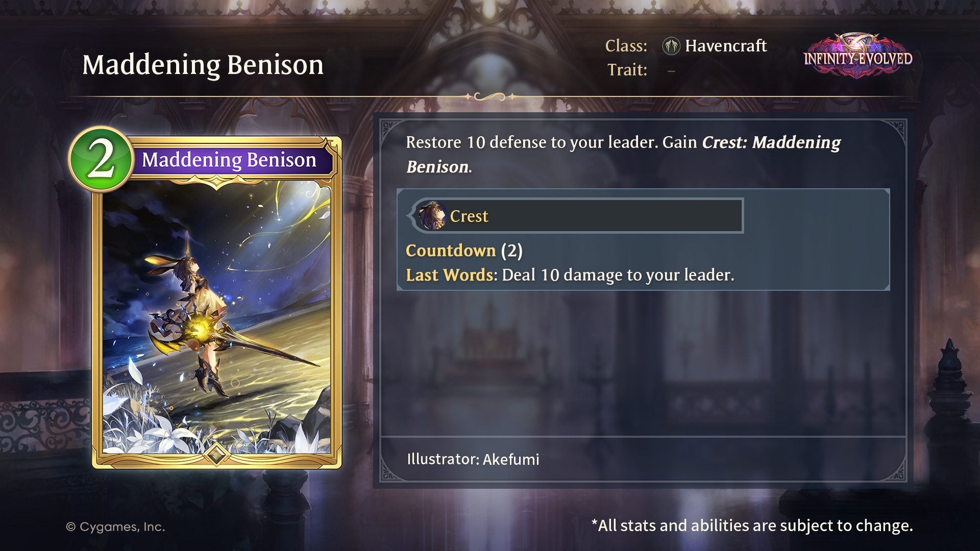This screenshot has height=551, width=980.
Task: Click the ornamental divider flourish under header
Action: [490, 96]
